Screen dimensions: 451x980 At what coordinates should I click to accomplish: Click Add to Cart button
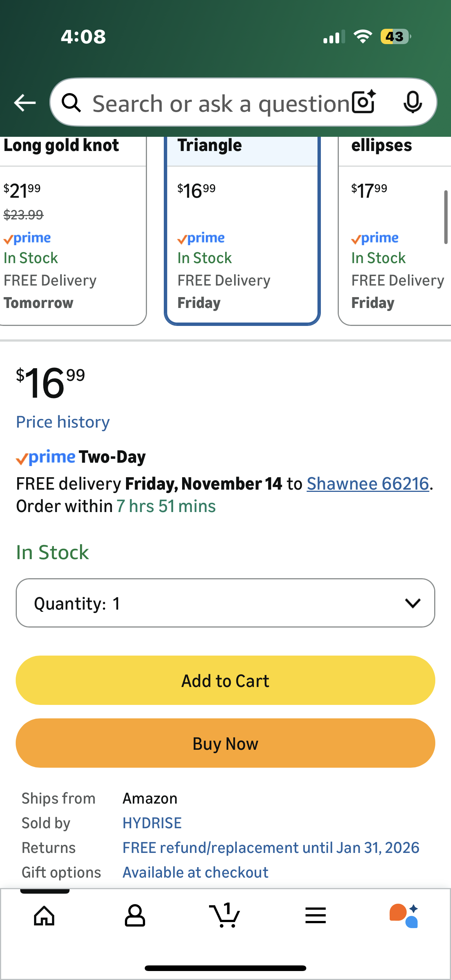[x=225, y=680]
